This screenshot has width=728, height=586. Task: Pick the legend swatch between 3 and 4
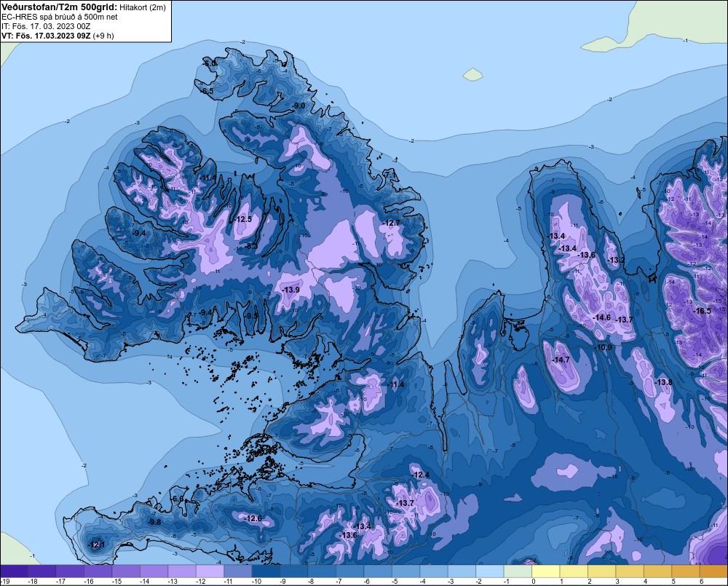point(630,571)
